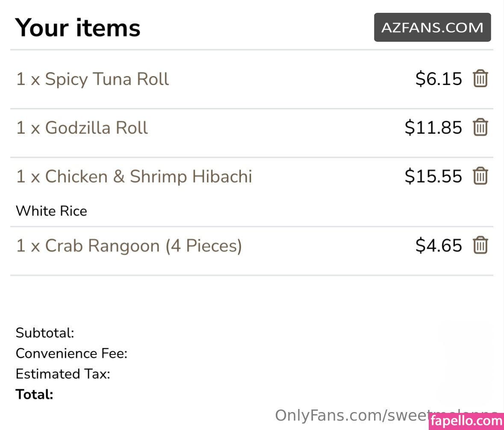Remove the Crab Rangoon with trash icon
This screenshot has height=430, width=504.
click(480, 245)
